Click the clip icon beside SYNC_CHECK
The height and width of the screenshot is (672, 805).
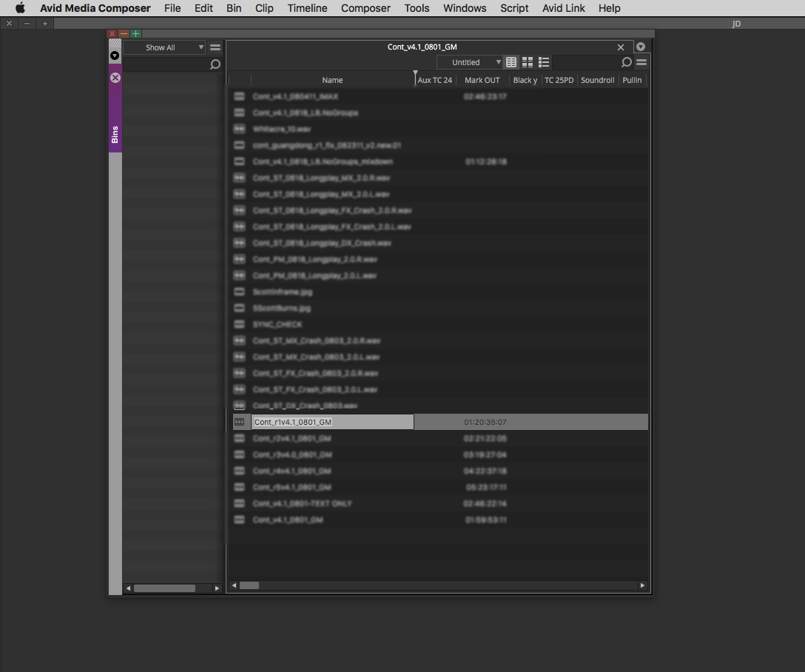pos(239,324)
